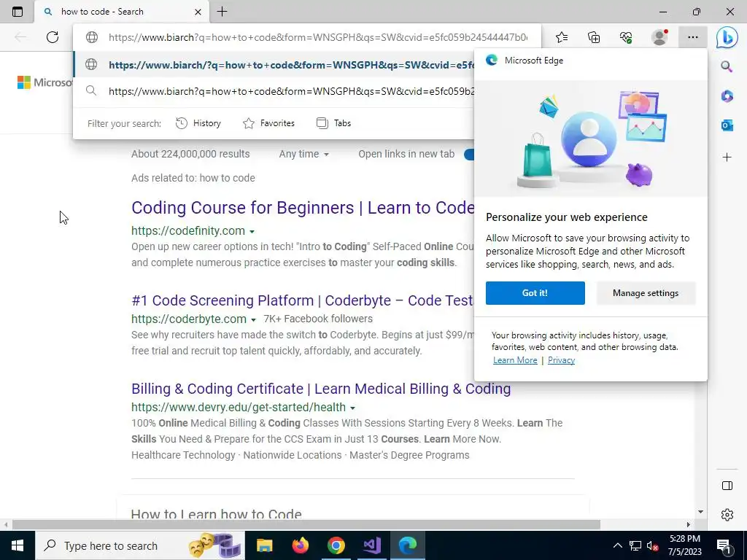Image resolution: width=747 pixels, height=560 pixels.
Task: Open a new tab with plus button
Action: 222,12
